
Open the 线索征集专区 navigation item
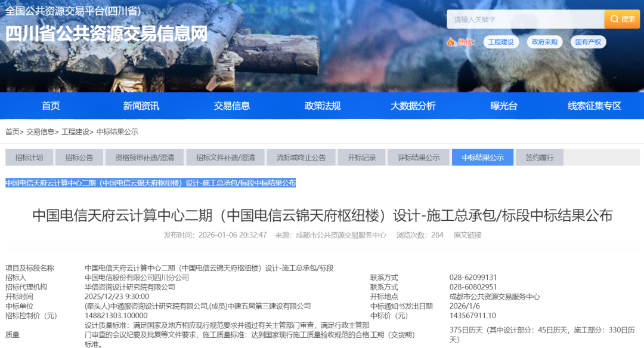pos(595,106)
